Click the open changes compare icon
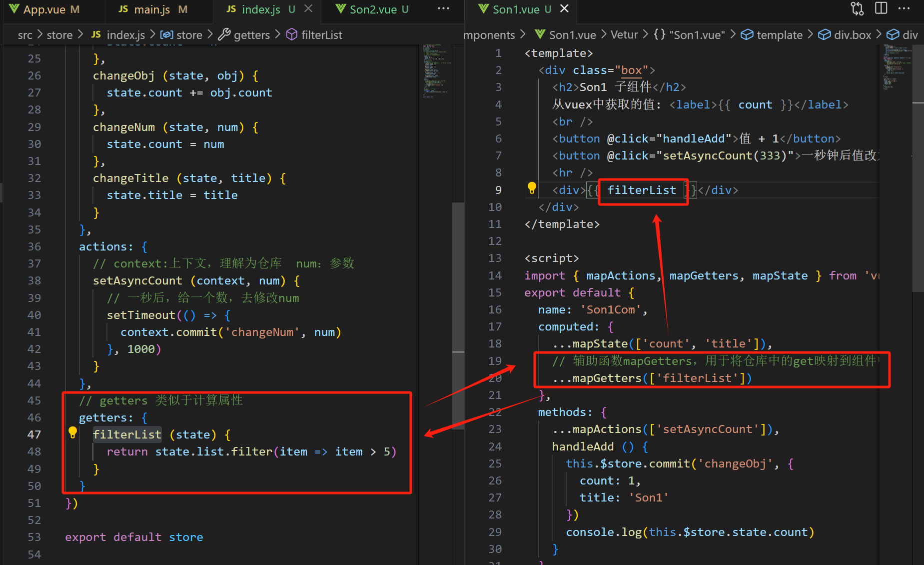Viewport: 924px width, 565px height. (858, 8)
